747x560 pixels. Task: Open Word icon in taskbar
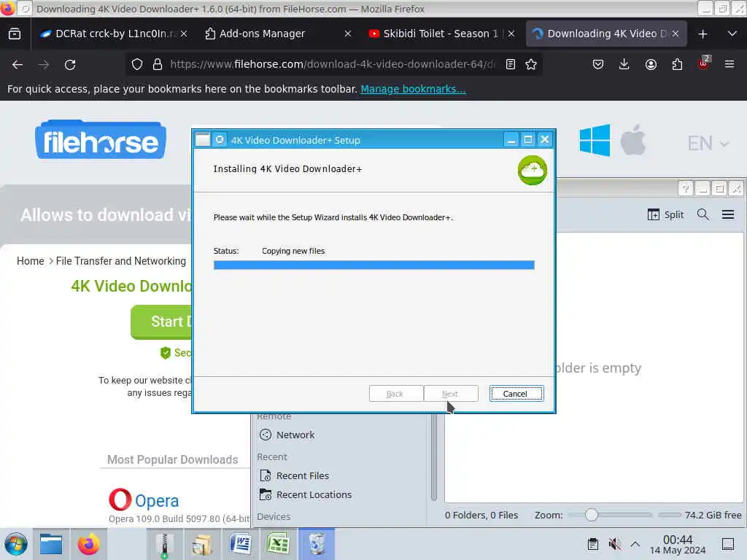pyautogui.click(x=240, y=544)
